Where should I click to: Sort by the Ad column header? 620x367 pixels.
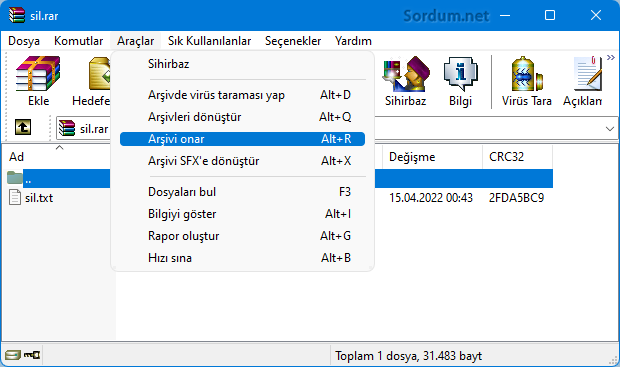point(57,157)
